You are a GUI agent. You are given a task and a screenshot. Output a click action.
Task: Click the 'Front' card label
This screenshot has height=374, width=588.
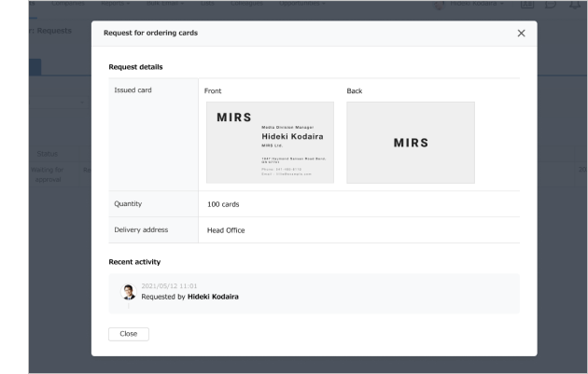[213, 90]
